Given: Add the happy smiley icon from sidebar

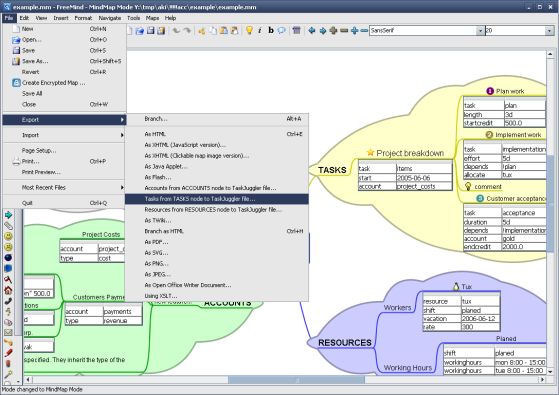Looking at the screenshot, I should [x=8, y=236].
